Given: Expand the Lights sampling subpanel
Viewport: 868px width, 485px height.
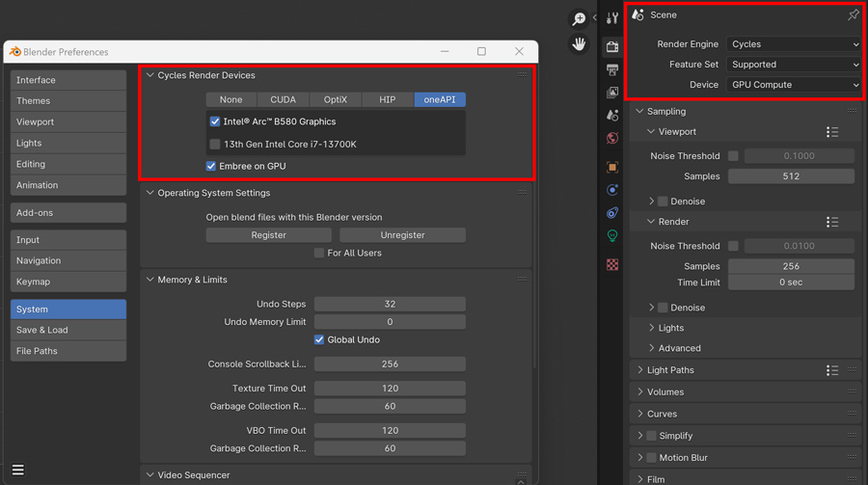Looking at the screenshot, I should tap(652, 328).
